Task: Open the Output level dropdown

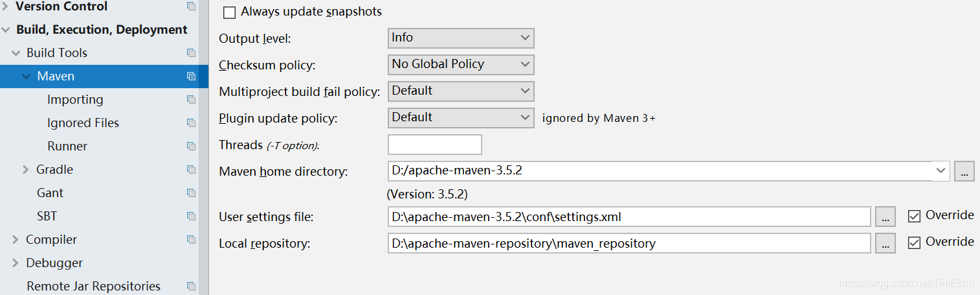Action: coord(461,38)
